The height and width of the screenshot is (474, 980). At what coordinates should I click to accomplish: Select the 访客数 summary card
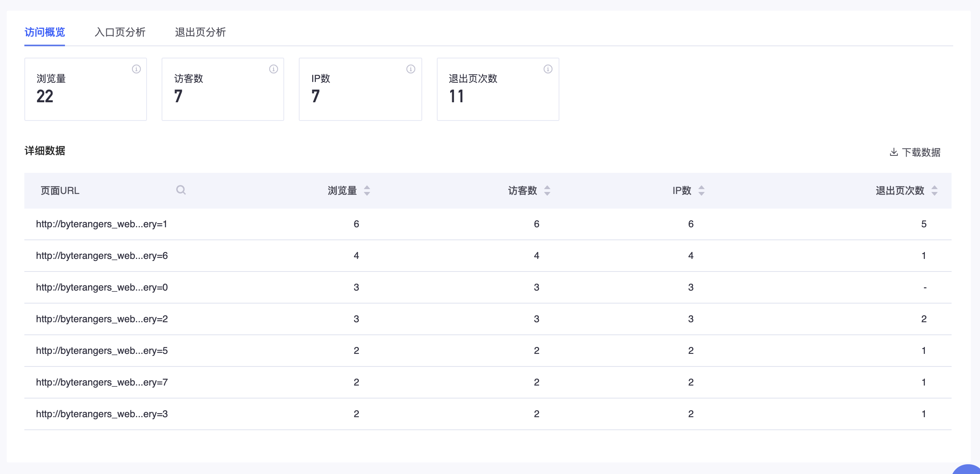tap(223, 89)
